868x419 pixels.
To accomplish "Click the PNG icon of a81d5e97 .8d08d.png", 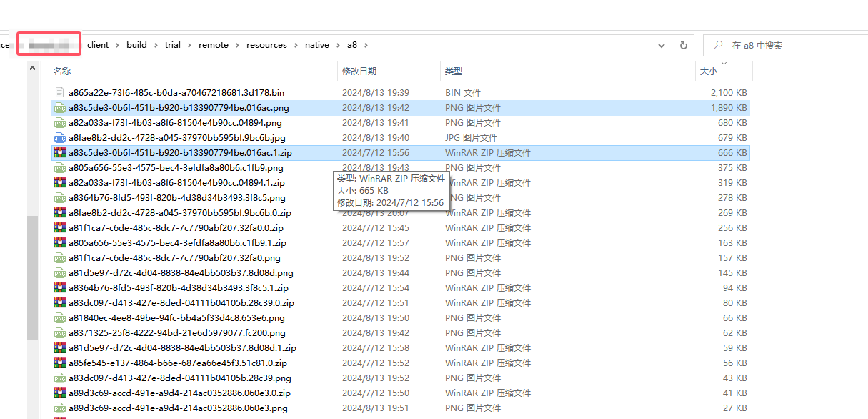I will point(60,272).
